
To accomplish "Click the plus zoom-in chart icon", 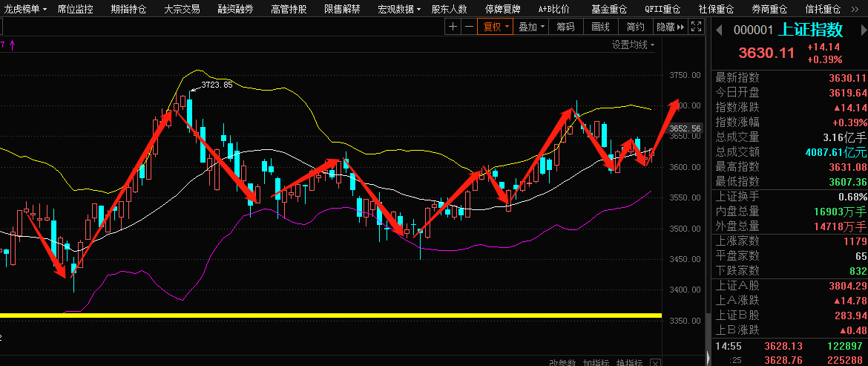I will (x=453, y=27).
